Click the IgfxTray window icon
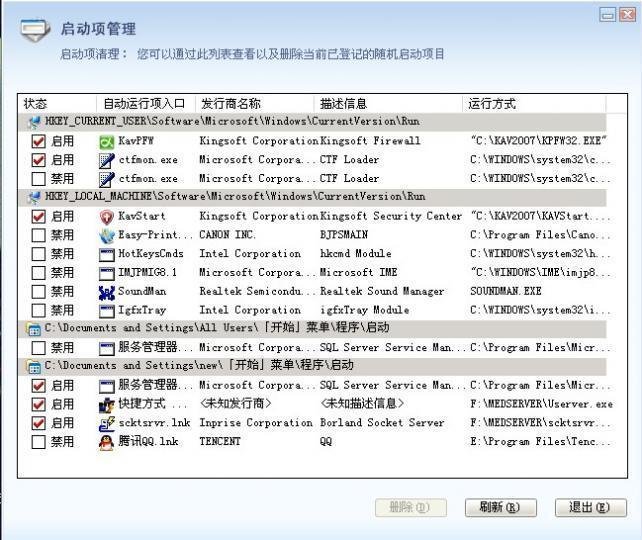This screenshot has height=540, width=642. [x=106, y=311]
